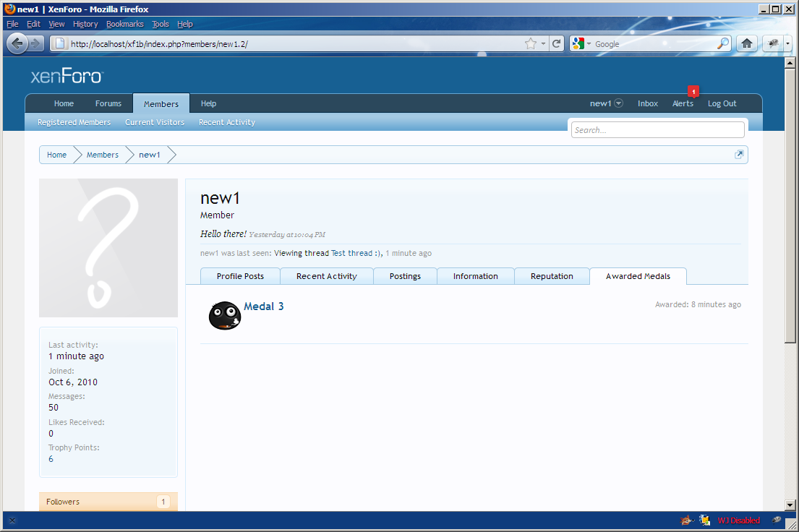Click the Medal 3 black smiley image
This screenshot has width=799, height=532.
(x=224, y=315)
